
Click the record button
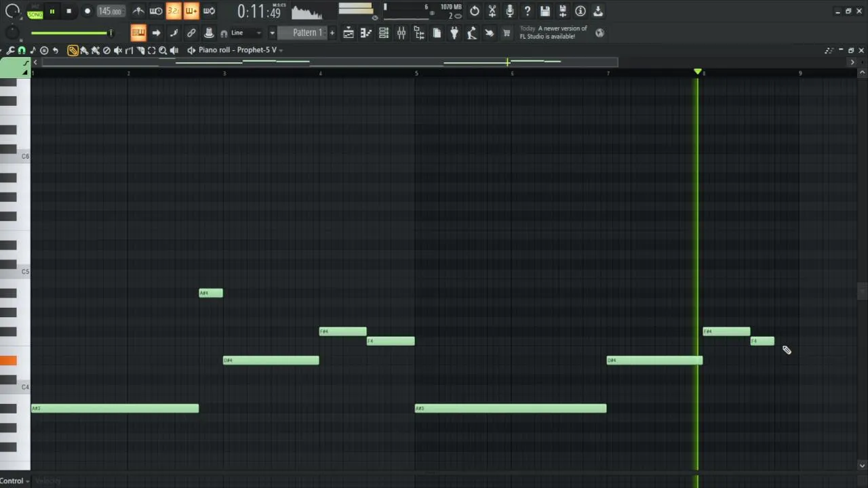coord(87,11)
